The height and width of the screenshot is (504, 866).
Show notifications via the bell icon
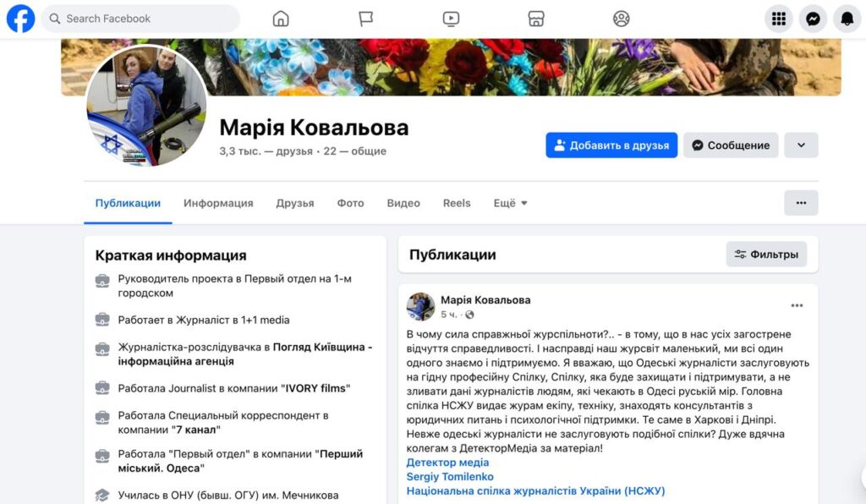tap(847, 19)
